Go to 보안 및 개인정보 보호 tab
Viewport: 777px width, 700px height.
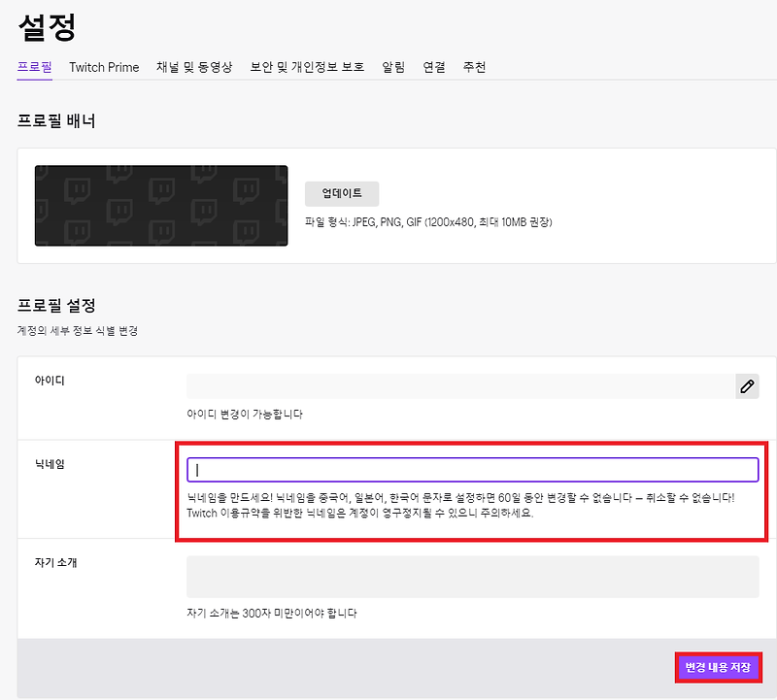[x=307, y=67]
